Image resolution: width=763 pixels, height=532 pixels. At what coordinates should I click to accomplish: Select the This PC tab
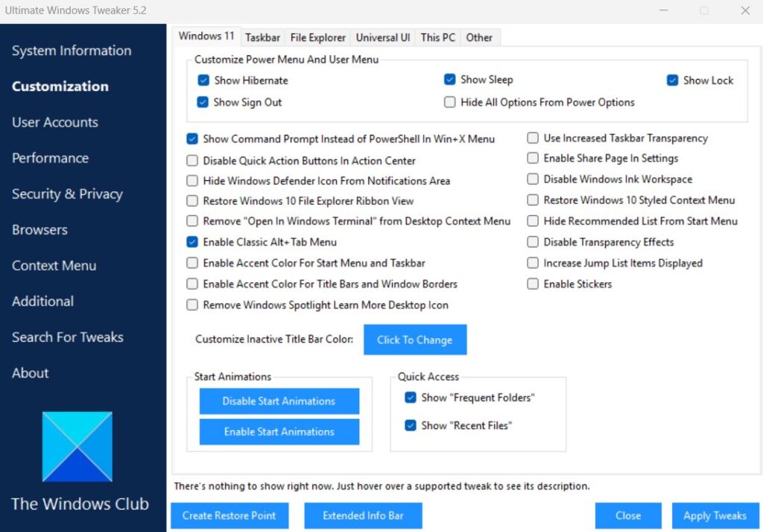[x=437, y=37]
